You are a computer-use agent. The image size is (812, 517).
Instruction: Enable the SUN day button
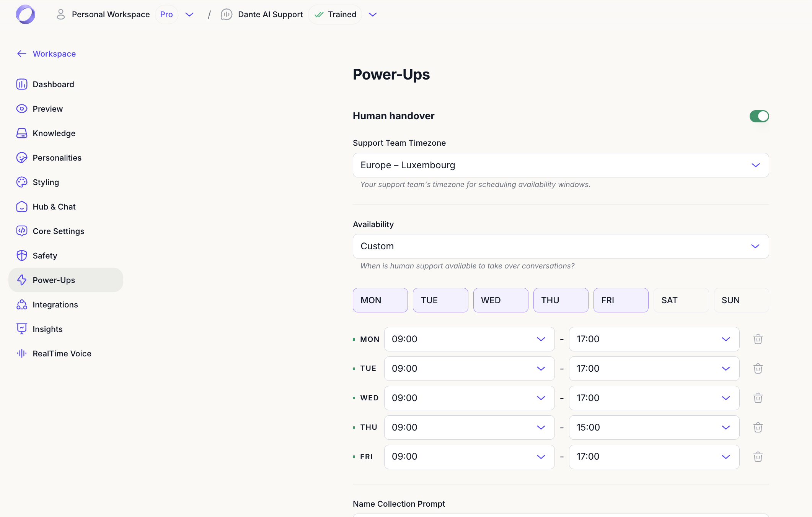pos(742,300)
